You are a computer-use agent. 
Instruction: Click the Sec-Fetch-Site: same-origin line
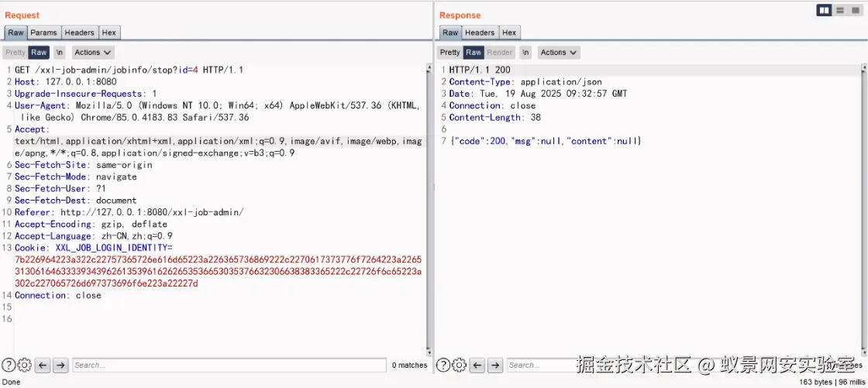(x=83, y=165)
